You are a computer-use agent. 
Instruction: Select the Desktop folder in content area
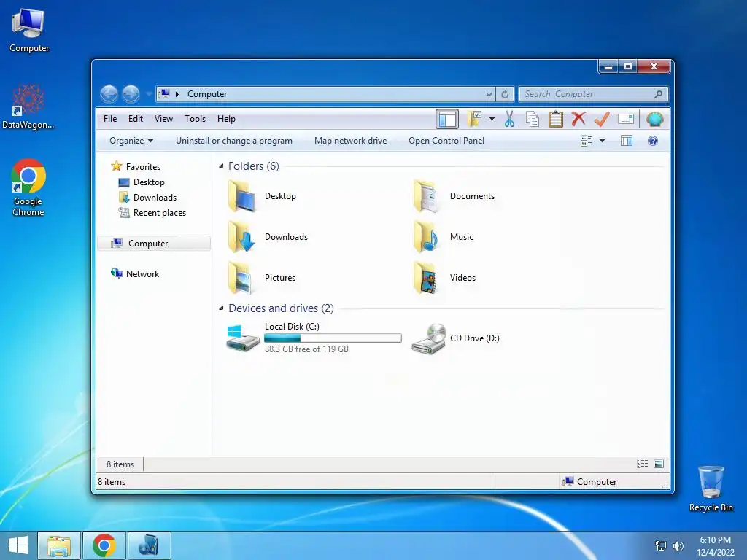[262, 196]
